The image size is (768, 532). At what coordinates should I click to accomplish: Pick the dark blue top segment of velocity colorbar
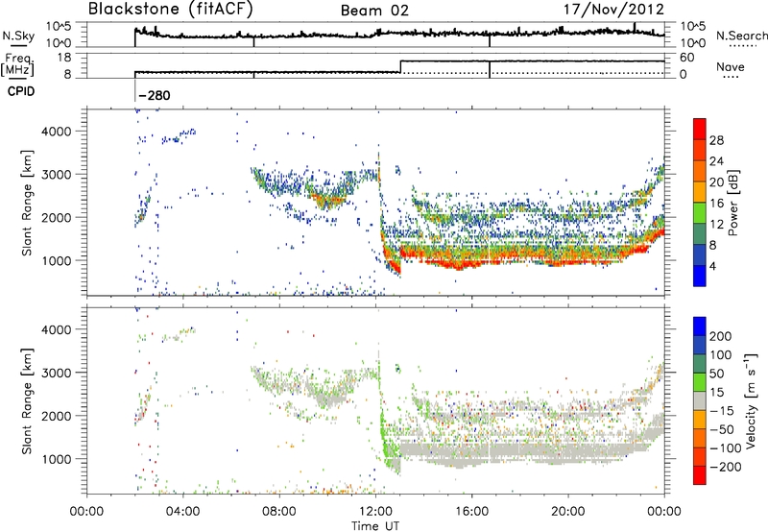700,326
